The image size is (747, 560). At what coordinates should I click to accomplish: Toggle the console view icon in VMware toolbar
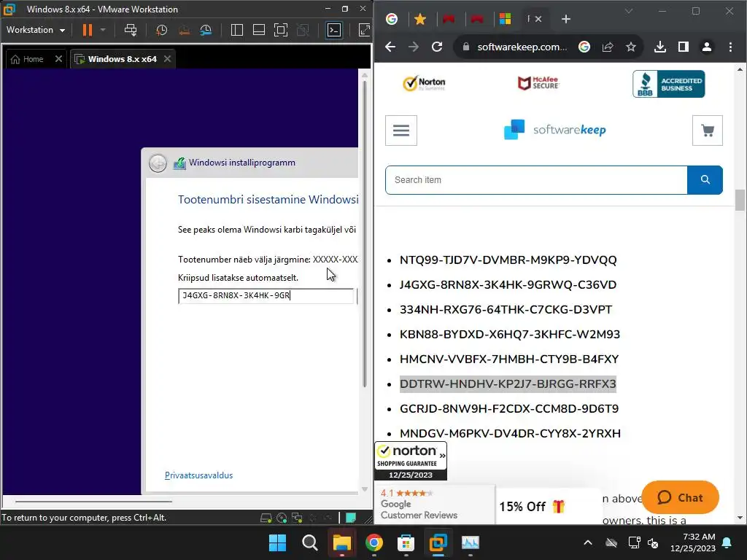(334, 30)
